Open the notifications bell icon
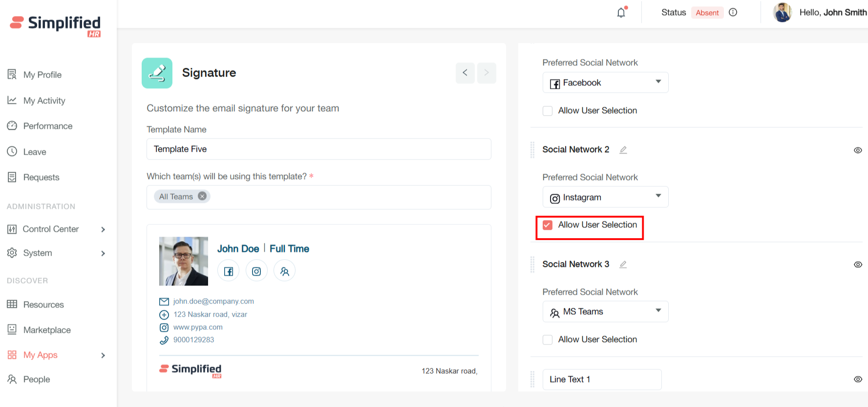The width and height of the screenshot is (868, 407). pyautogui.click(x=621, y=13)
